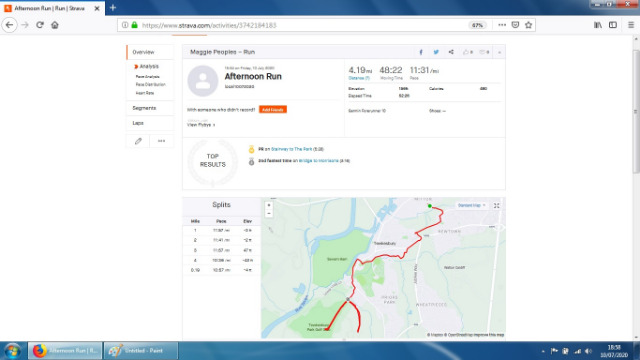Click the Afternoon Run title
Screen dimensions: 640x360
(x=253, y=77)
